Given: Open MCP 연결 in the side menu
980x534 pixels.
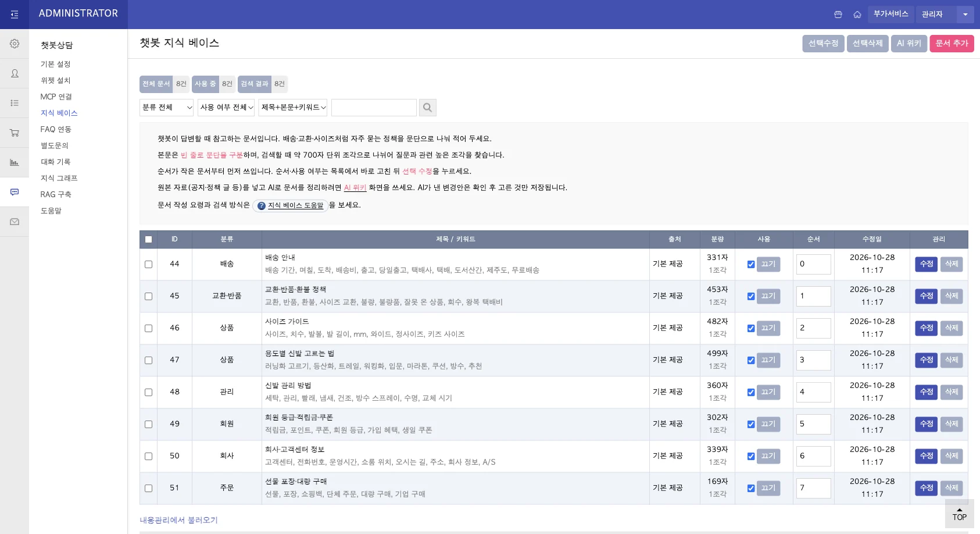Looking at the screenshot, I should coord(56,97).
